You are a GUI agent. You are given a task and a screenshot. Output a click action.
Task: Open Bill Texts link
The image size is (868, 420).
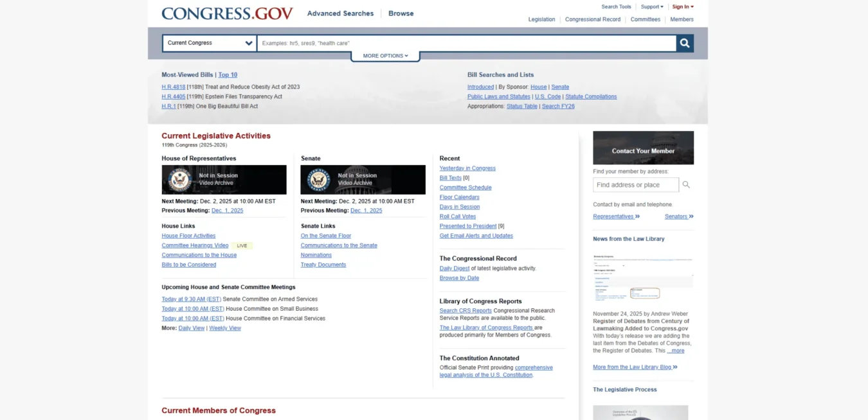point(451,178)
